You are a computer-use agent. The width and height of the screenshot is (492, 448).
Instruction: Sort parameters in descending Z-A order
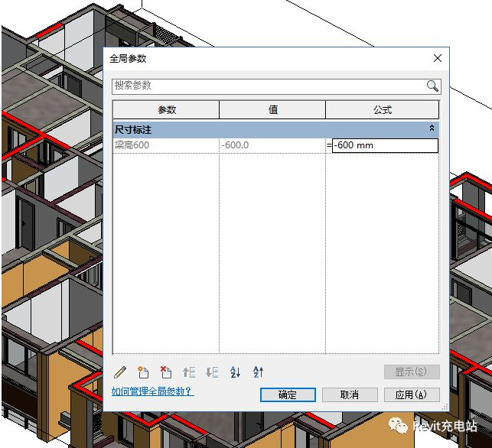tap(258, 372)
